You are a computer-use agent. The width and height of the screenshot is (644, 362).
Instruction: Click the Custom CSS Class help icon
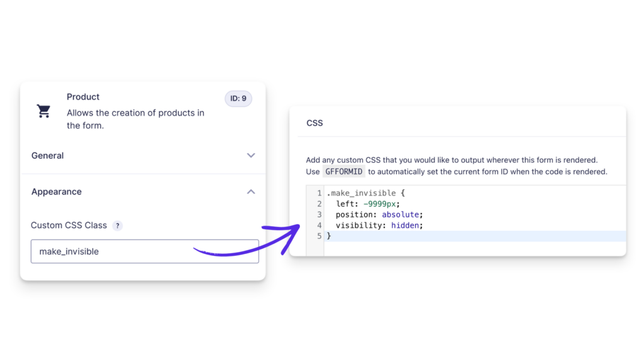(118, 226)
